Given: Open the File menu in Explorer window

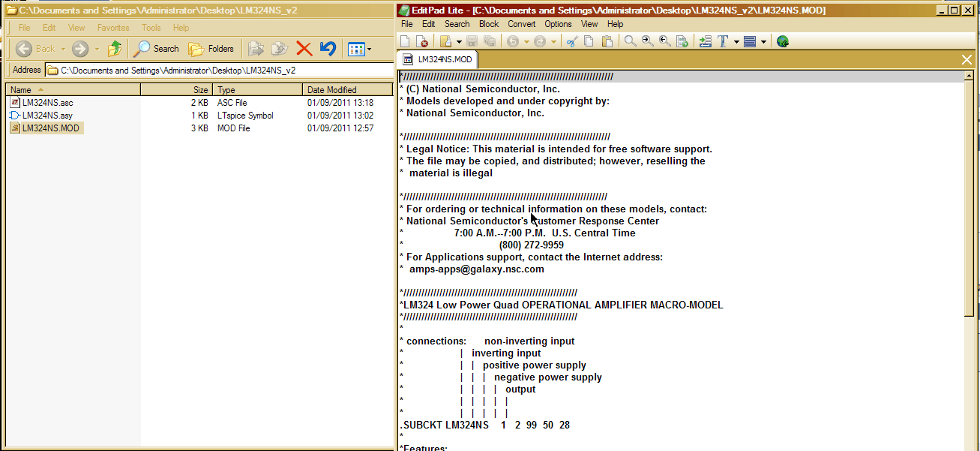Looking at the screenshot, I should [x=25, y=28].
